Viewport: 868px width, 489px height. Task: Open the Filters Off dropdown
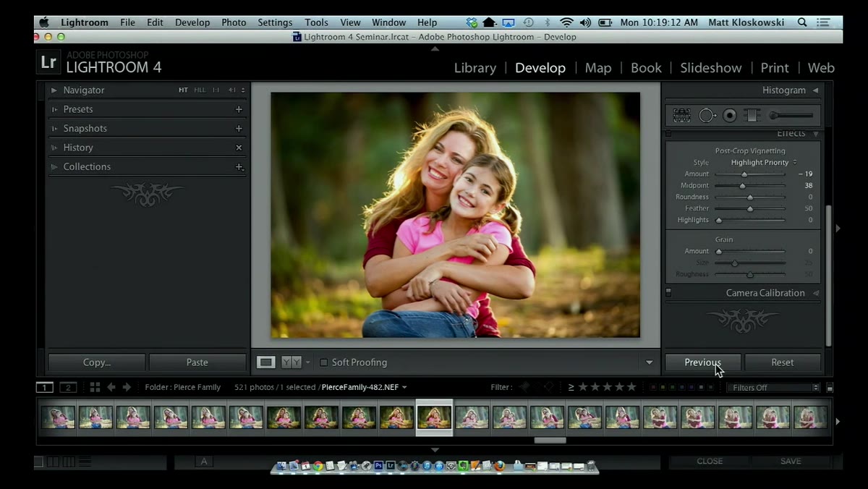pyautogui.click(x=773, y=388)
